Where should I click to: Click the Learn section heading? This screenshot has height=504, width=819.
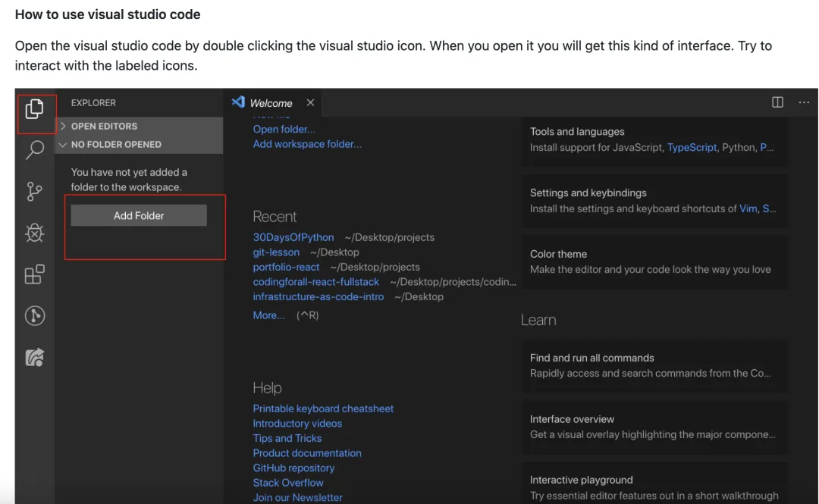[x=538, y=320]
